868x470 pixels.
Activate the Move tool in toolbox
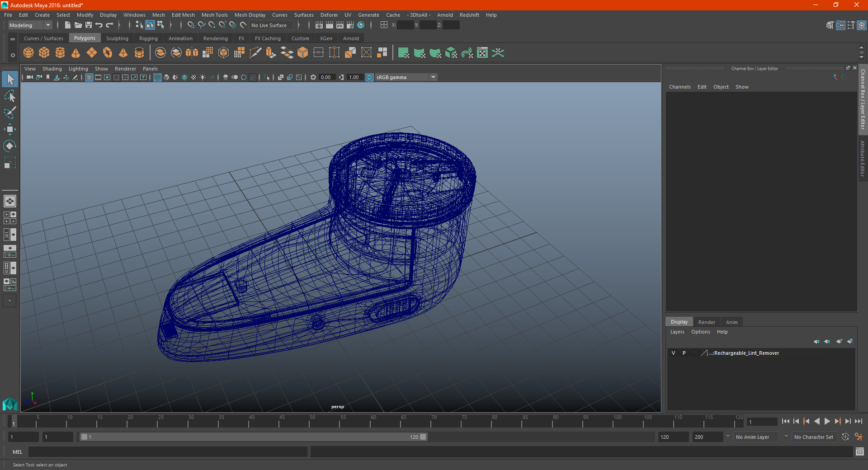10,129
